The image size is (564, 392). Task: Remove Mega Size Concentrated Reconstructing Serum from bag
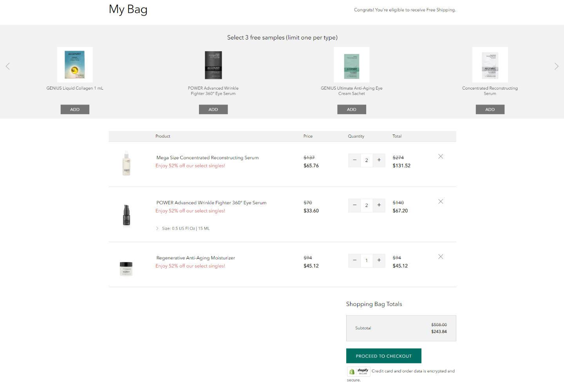[x=441, y=156]
